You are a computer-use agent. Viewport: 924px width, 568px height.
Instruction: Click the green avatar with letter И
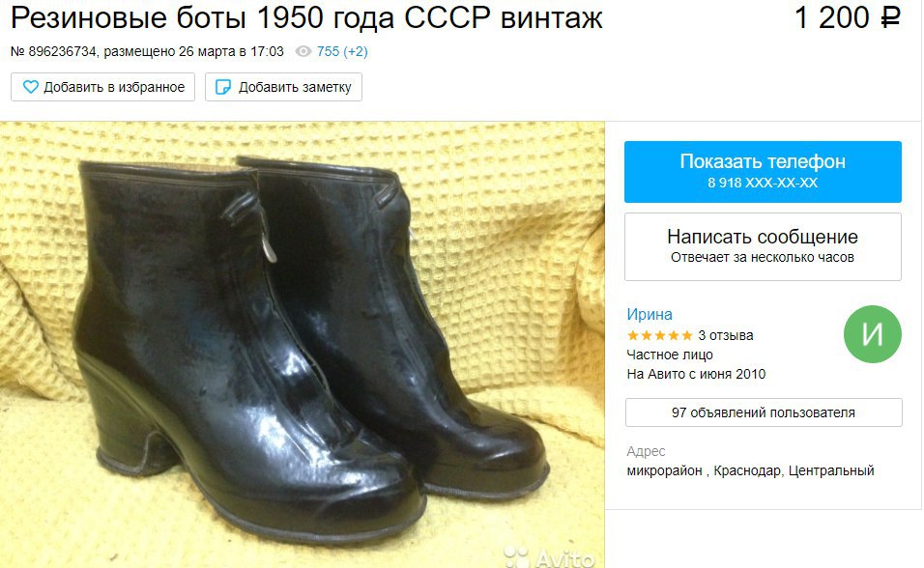872,334
